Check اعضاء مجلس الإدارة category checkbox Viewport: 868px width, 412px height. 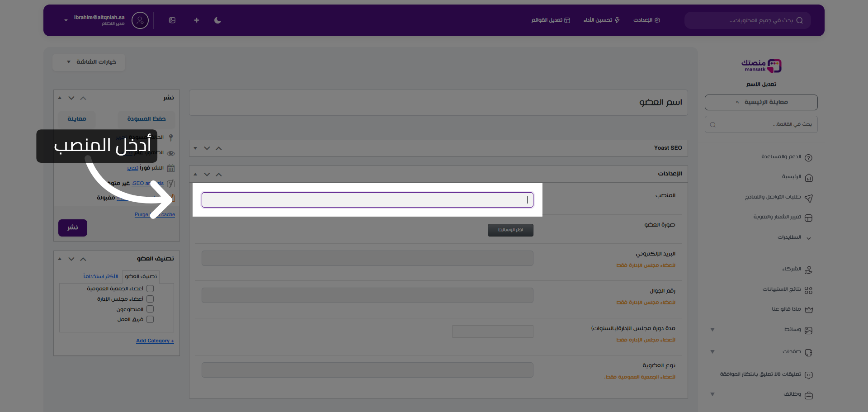(x=150, y=299)
